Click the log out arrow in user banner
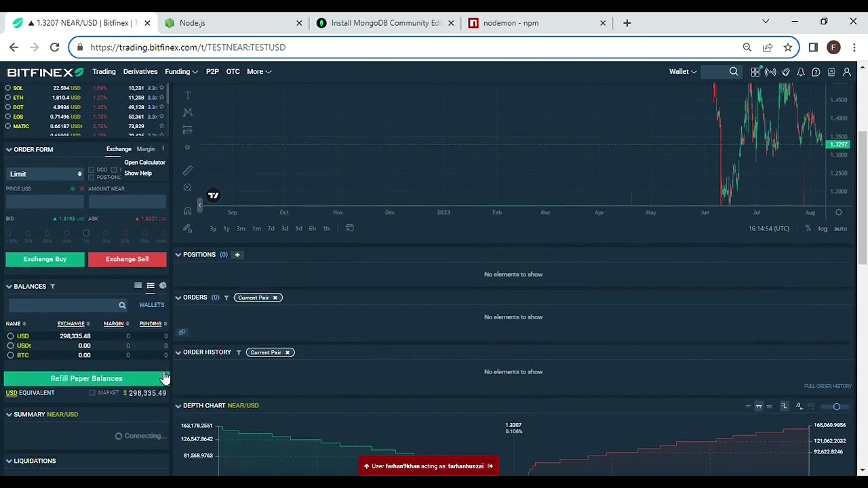 (x=490, y=466)
